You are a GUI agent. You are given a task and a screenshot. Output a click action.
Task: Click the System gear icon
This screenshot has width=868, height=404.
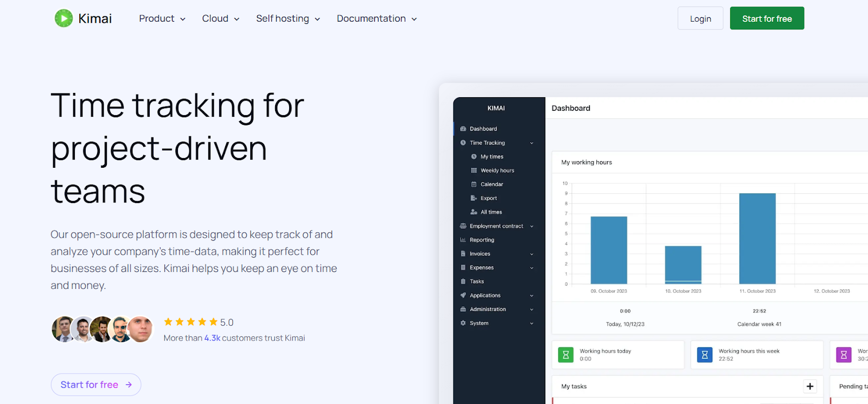click(x=463, y=323)
